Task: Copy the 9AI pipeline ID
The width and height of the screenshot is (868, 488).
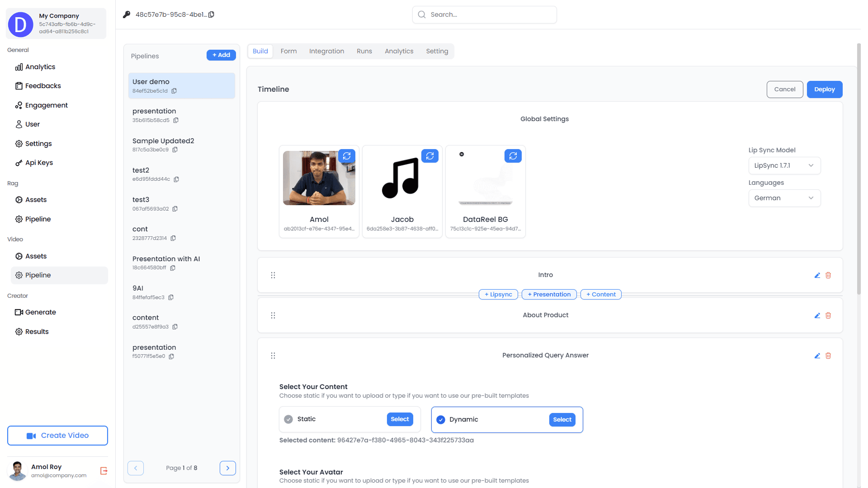Action: [x=171, y=297]
